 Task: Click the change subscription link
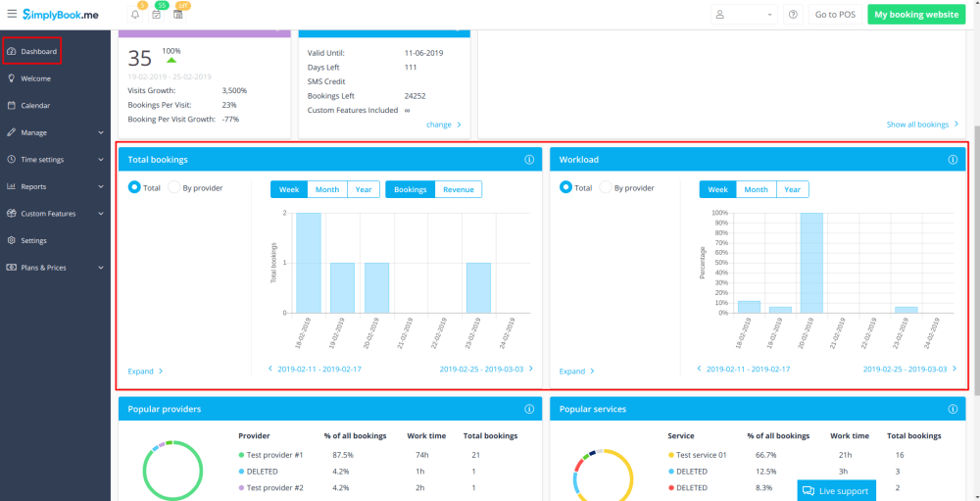(444, 125)
